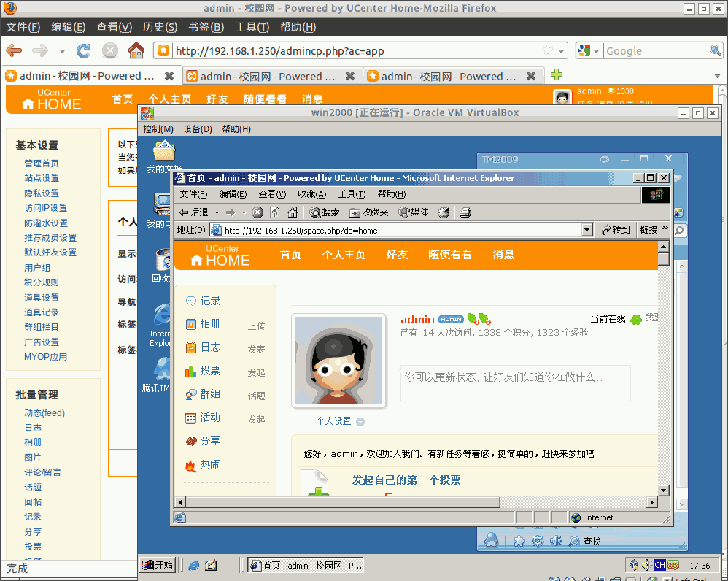The image size is (728, 581).
Task: Refresh the page in the Internet Explorer toolbar
Action: [x=275, y=212]
